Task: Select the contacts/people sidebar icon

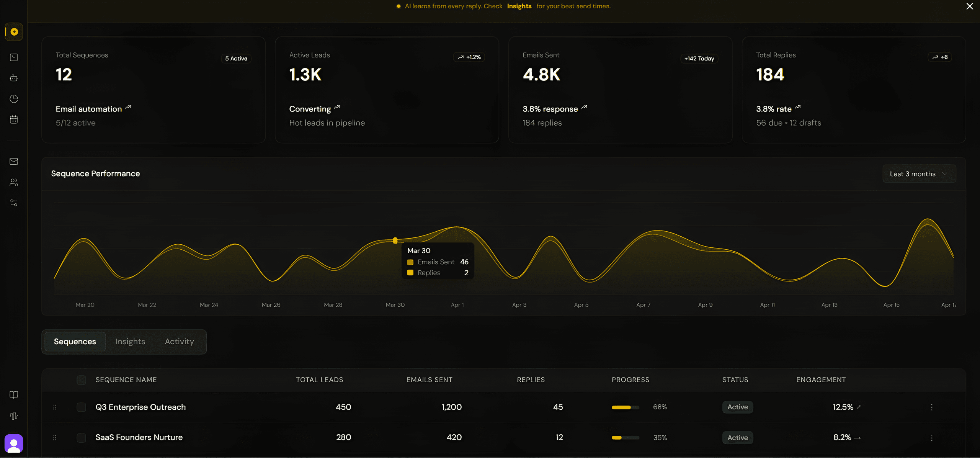Action: coord(14,182)
